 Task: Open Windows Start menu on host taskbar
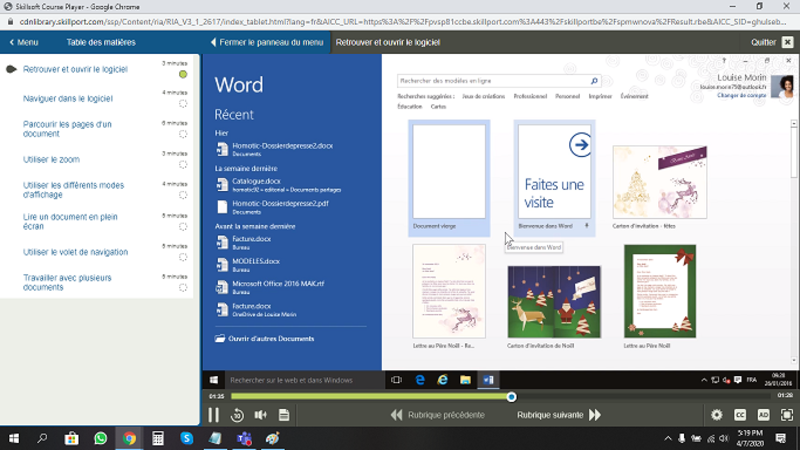[x=14, y=438]
